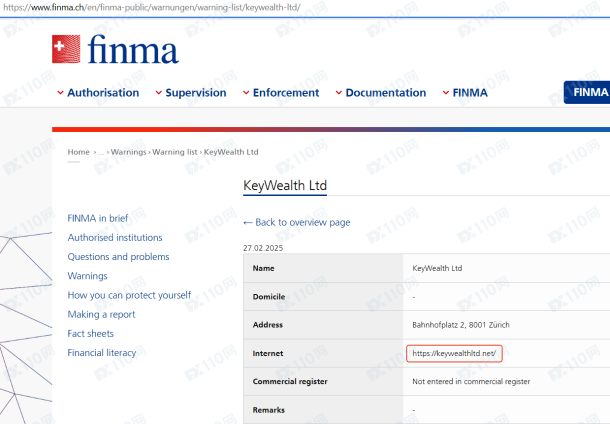Click the page URL at the top
610x424 pixels.
point(152,7)
